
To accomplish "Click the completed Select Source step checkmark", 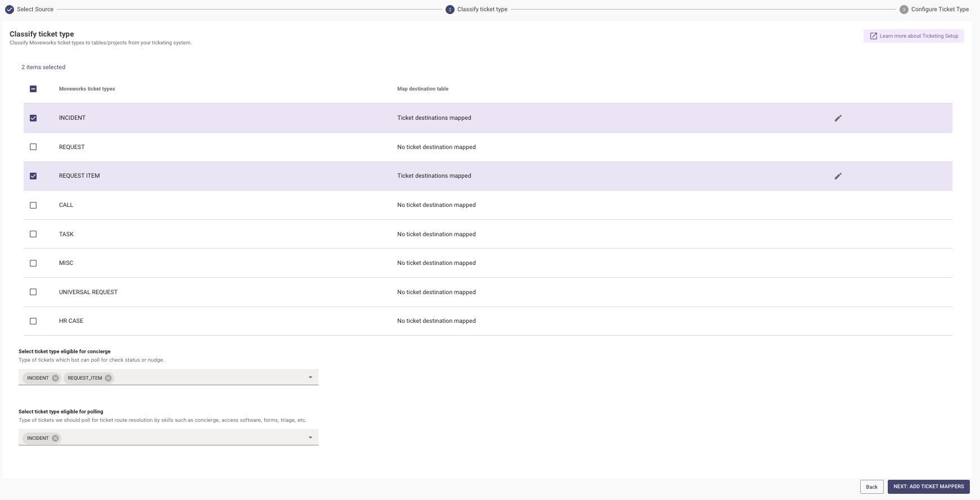I will (x=10, y=10).
